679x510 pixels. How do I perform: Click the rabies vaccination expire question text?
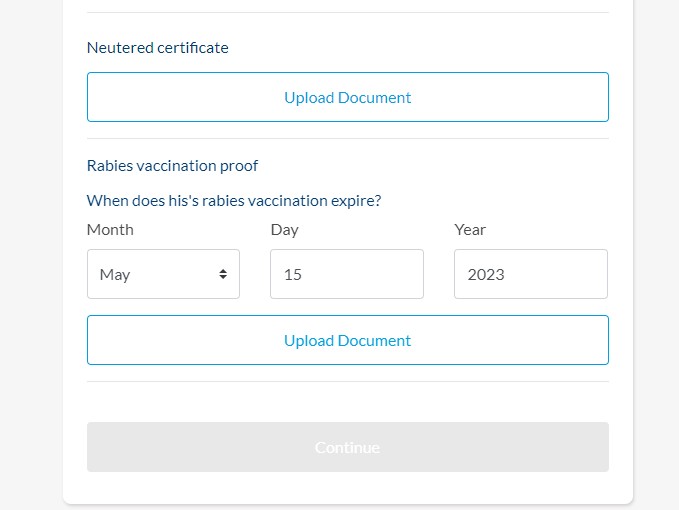(x=234, y=201)
